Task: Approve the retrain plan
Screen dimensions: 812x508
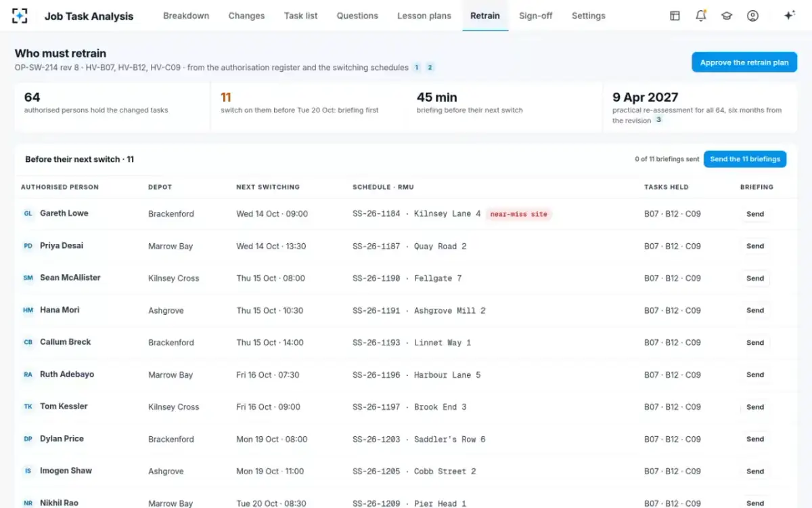Action: coord(744,62)
